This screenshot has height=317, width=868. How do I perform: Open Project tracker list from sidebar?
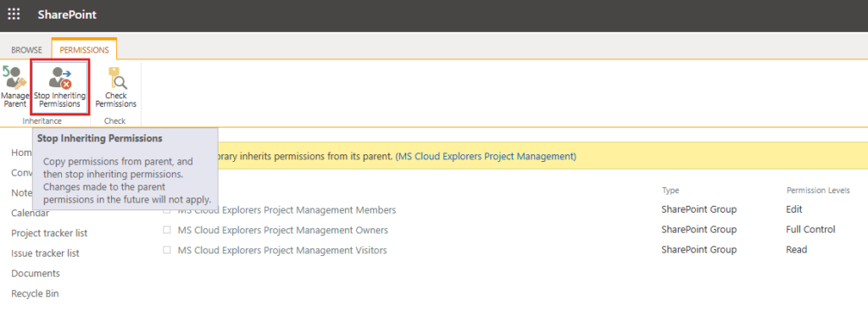coord(49,233)
